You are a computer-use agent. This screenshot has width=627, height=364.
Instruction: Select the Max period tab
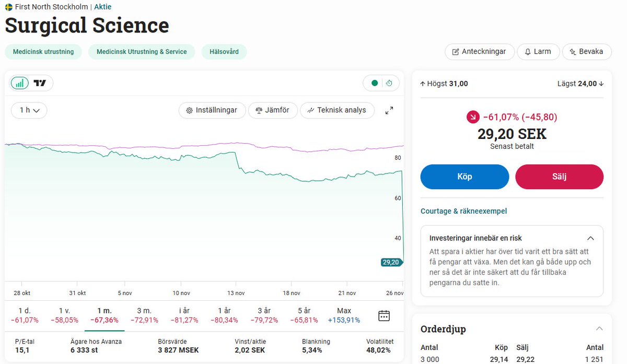344,315
